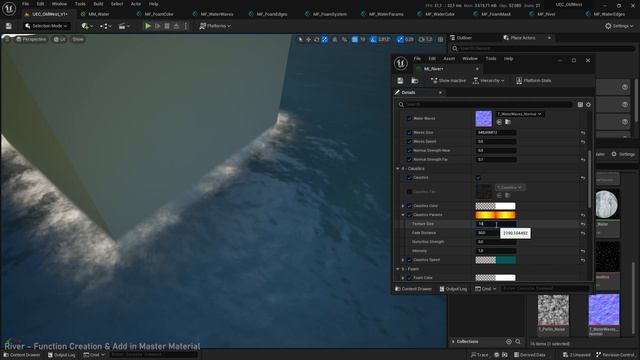Image resolution: width=640 pixels, height=360 pixels.
Task: Expand the Caustics Speed row
Action: (403, 260)
